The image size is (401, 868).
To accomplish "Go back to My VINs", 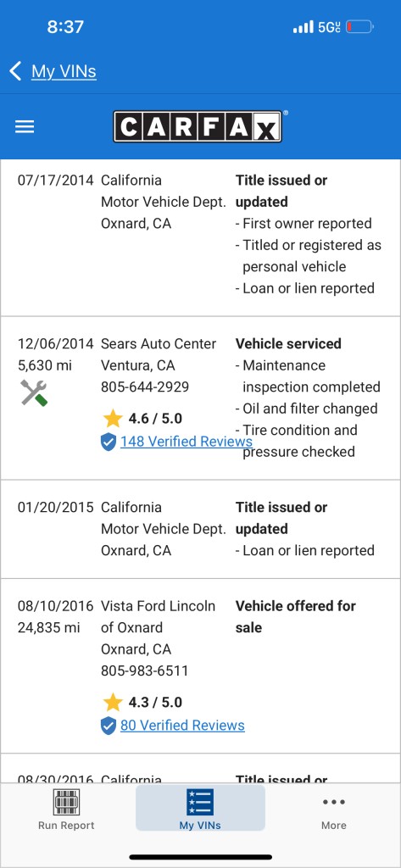I will [x=64, y=71].
